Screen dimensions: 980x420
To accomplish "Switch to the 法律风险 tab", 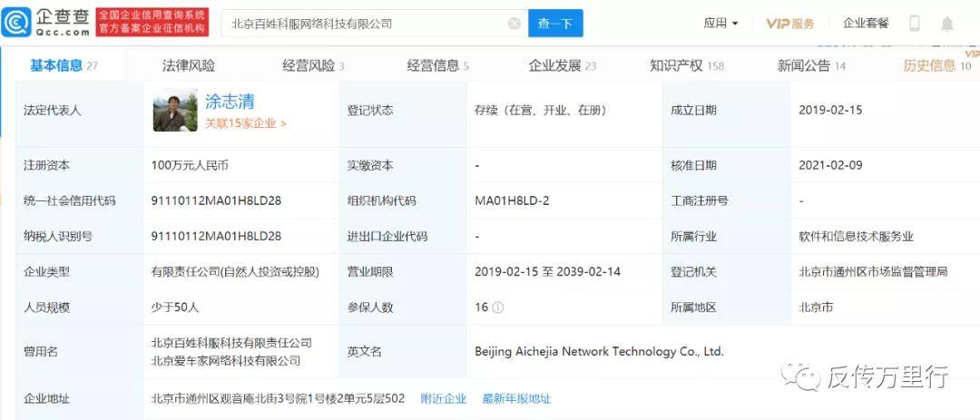I will pos(188,65).
